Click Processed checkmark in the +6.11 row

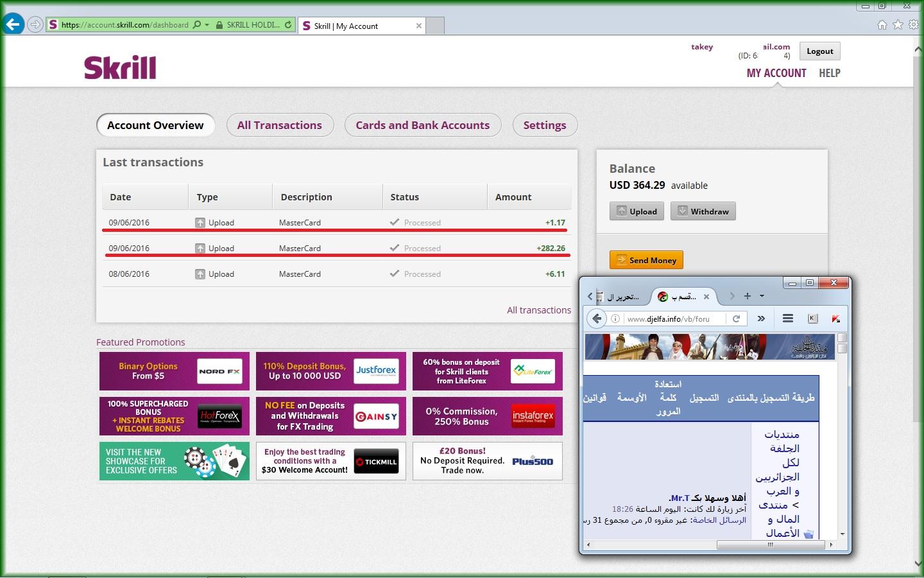[x=395, y=274]
